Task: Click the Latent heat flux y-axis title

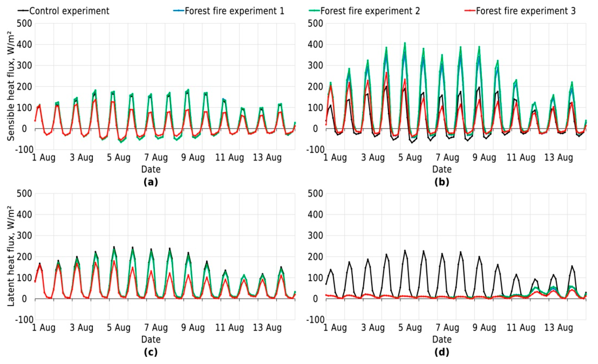Action: coord(11,256)
